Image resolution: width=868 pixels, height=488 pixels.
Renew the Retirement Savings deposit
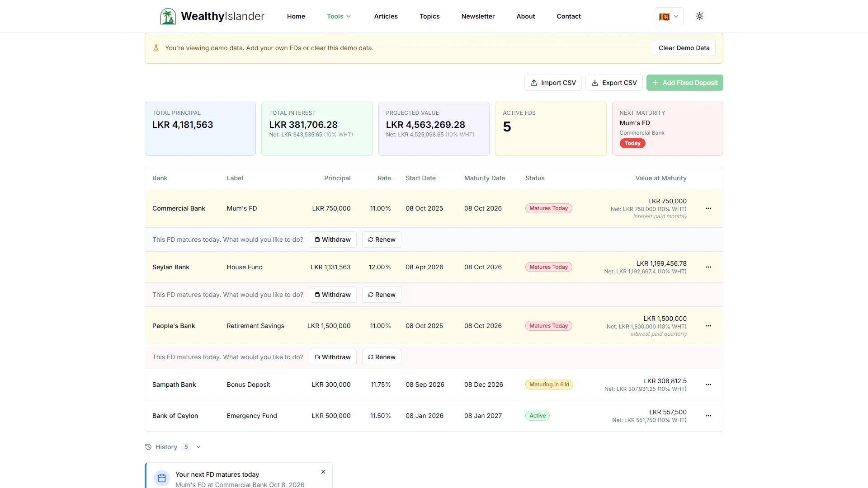point(382,357)
